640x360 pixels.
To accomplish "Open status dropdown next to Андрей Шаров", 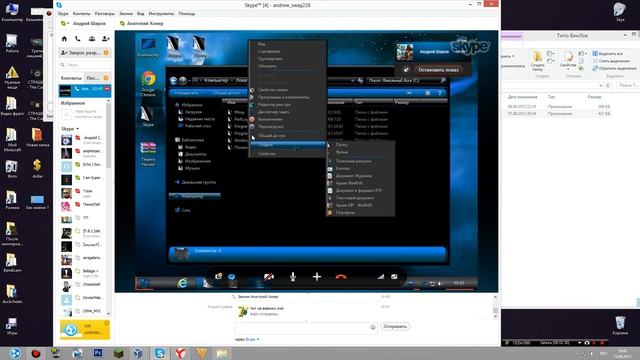I will pos(68,24).
